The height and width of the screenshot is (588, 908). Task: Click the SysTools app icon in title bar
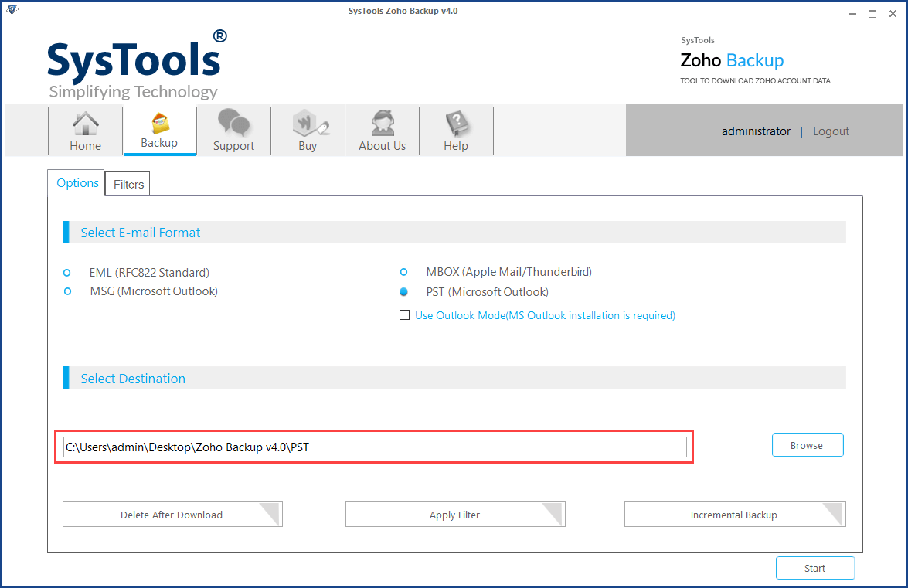coord(12,10)
